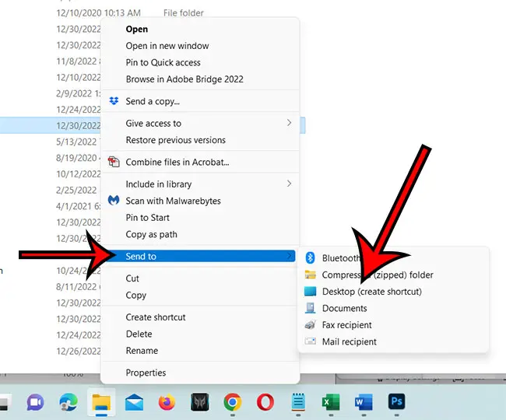Click Combine files in Acrobat
Screen dimensions: 506x420
point(177,162)
